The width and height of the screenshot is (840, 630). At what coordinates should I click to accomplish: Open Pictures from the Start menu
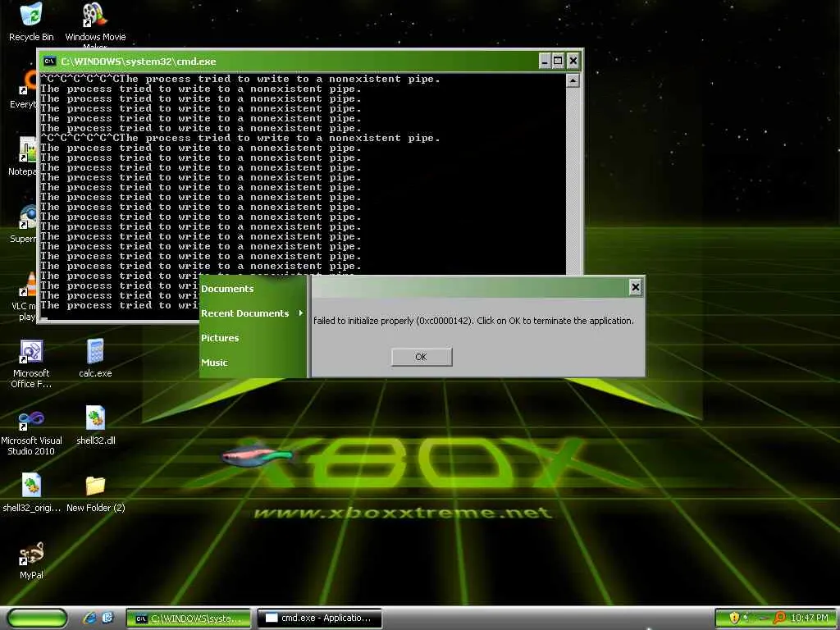[220, 338]
